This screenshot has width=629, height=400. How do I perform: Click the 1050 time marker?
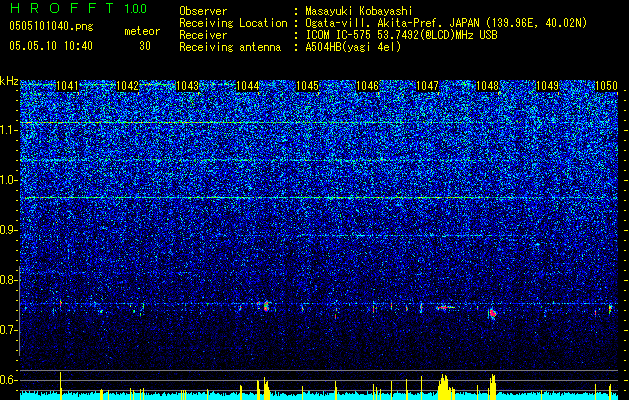coord(607,86)
